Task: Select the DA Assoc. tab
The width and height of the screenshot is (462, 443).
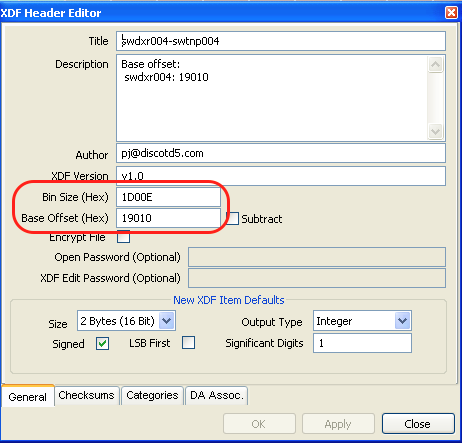Action: (x=217, y=396)
